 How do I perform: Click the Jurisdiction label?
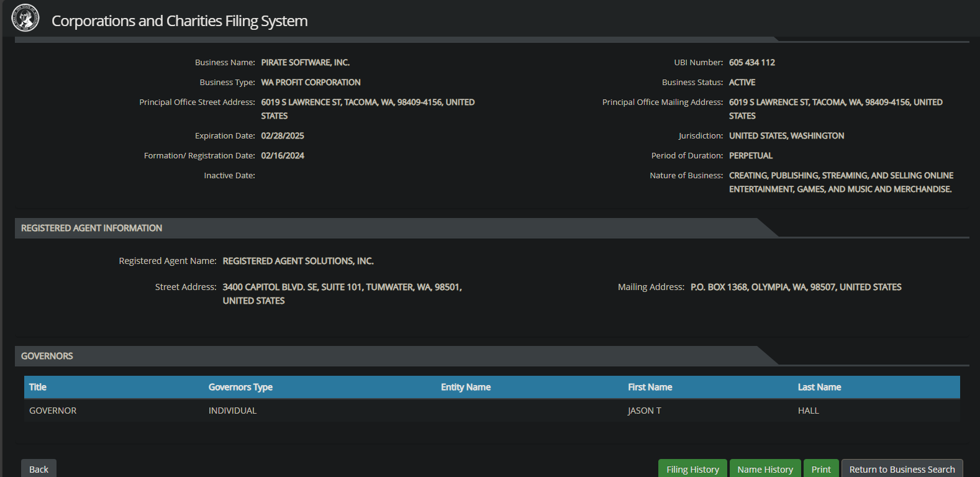(701, 135)
